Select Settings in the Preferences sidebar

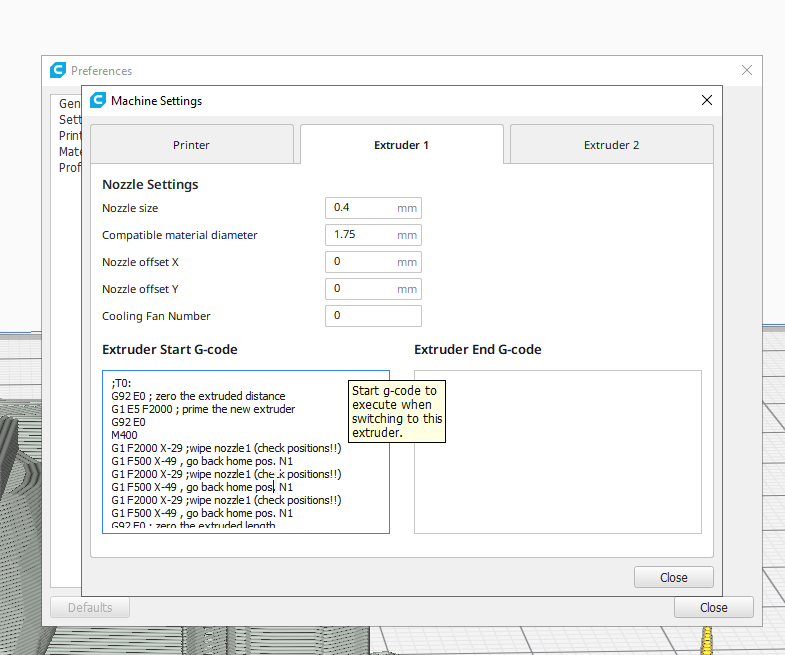pyautogui.click(x=70, y=120)
